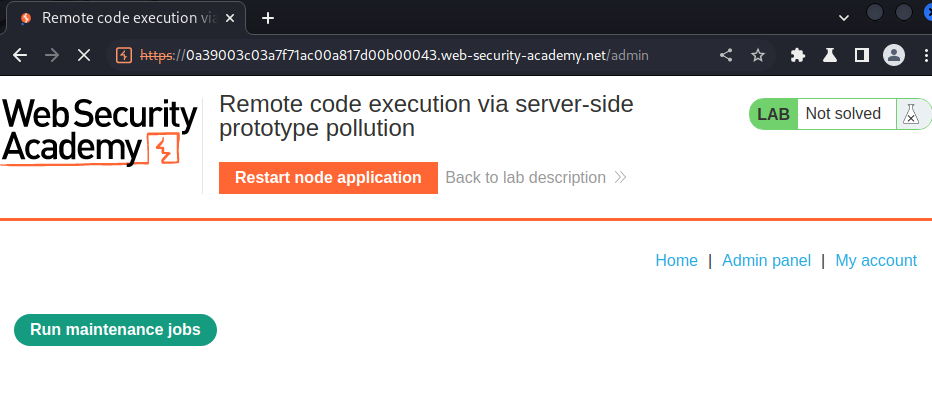Click the Run maintenance jobs button
The height and width of the screenshot is (404, 932).
click(x=115, y=330)
